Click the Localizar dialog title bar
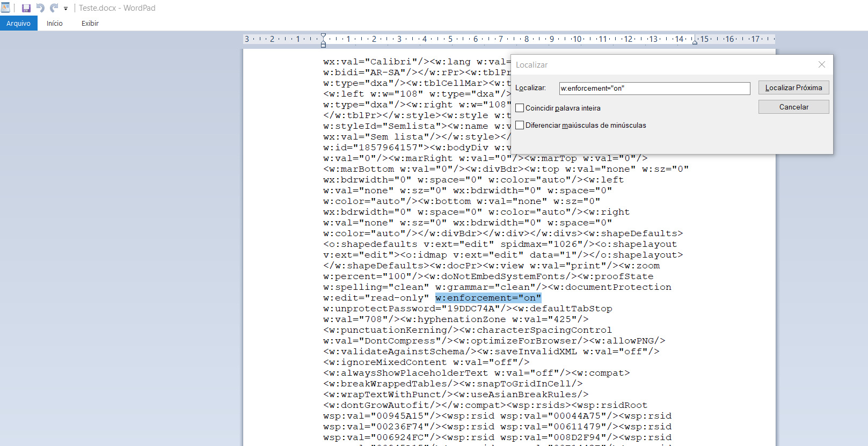 pos(644,64)
